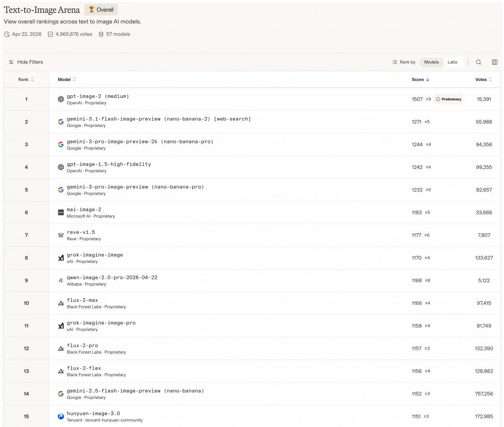Screen dimensions: 504x427
Task: Click the Google logo beside gemini-2.5-flash-image-preview
Action: point(61,394)
